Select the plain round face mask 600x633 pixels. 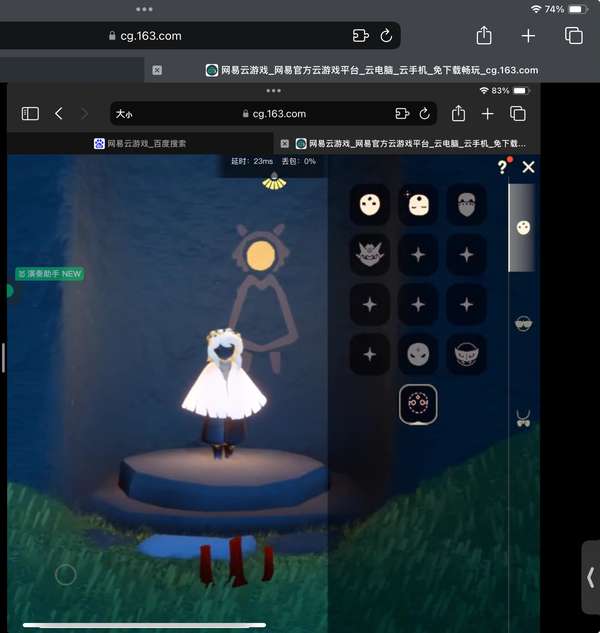pos(369,205)
